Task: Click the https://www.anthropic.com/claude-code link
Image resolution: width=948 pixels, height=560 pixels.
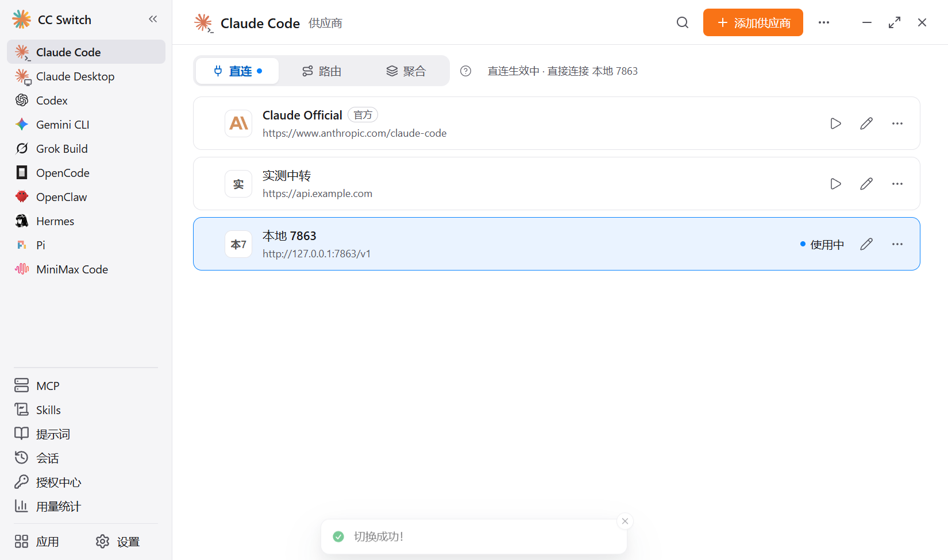Action: point(354,133)
